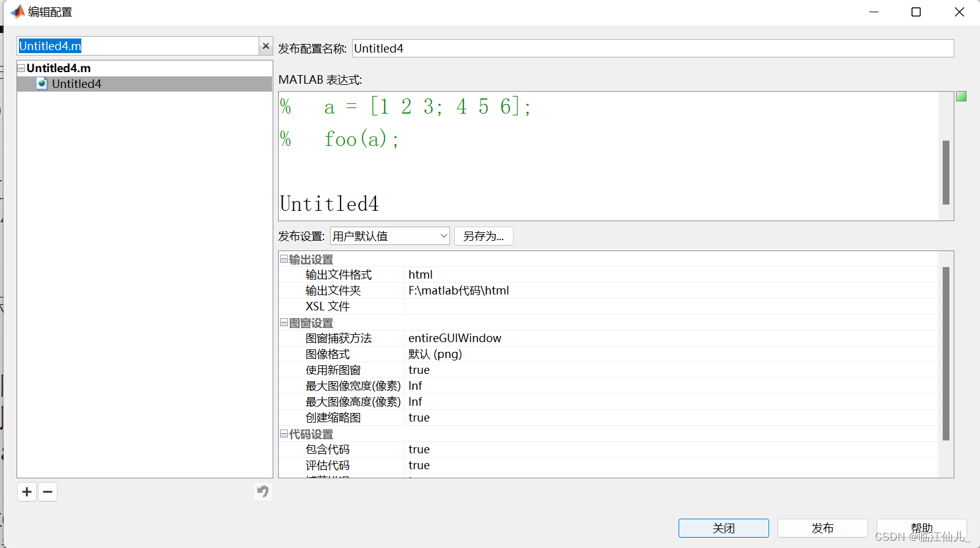Clear the Untitled4.m search field
This screenshot has height=548, width=980.
pos(266,46)
